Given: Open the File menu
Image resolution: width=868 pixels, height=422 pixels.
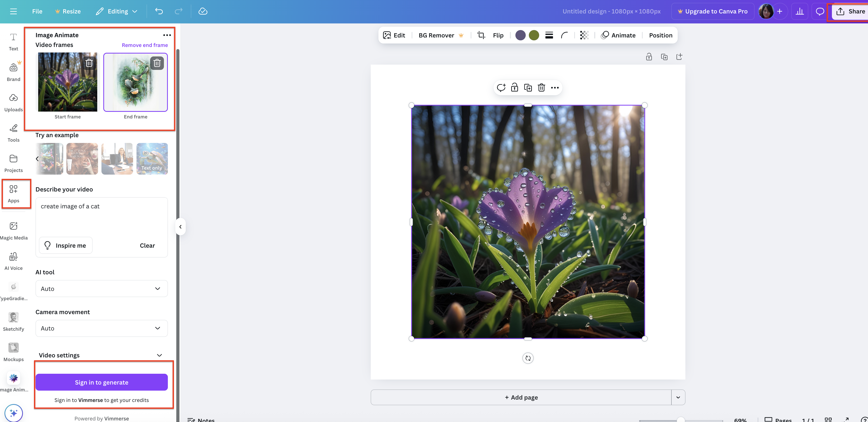Looking at the screenshot, I should pyautogui.click(x=37, y=11).
